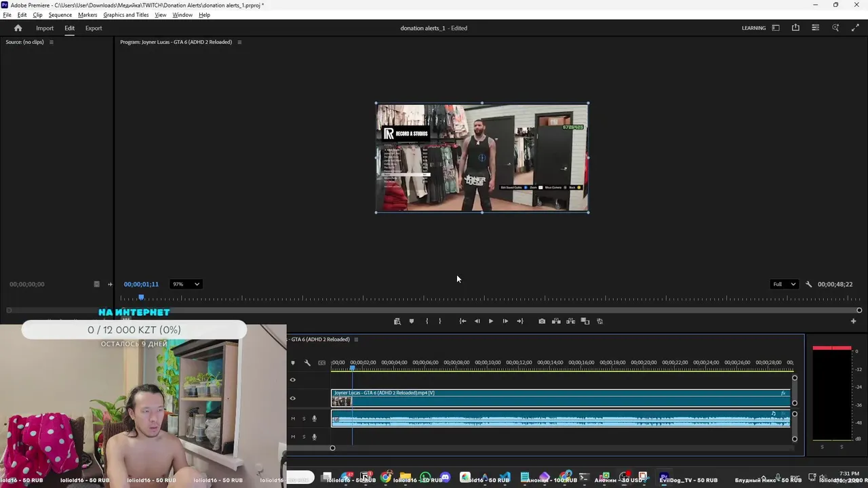The height and width of the screenshot is (488, 868).
Task: Click Go to In point
Action: pyautogui.click(x=462, y=321)
